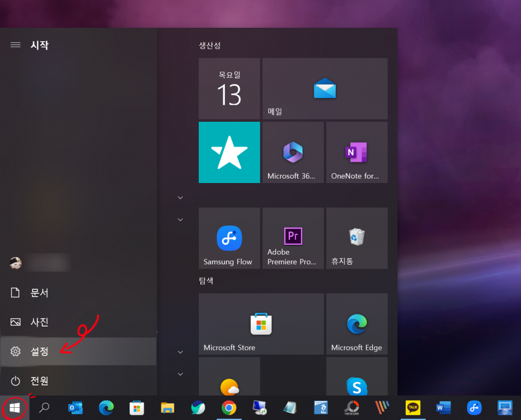Open Hancom Hangul taskbar icon

click(x=321, y=408)
